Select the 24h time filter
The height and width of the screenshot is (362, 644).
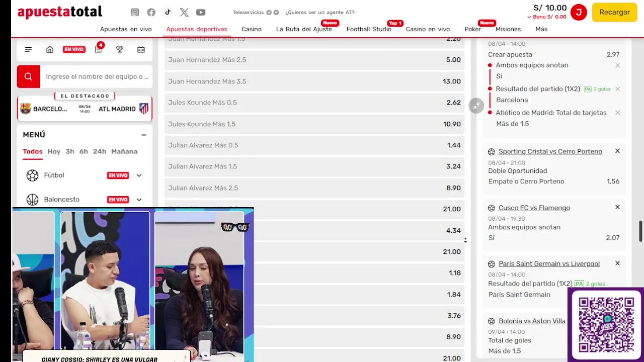(x=100, y=151)
